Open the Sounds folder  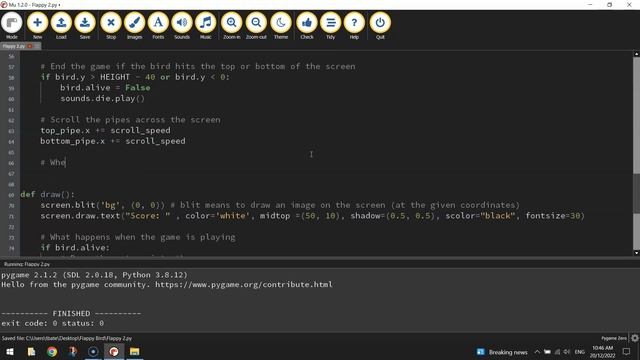[x=182, y=26]
